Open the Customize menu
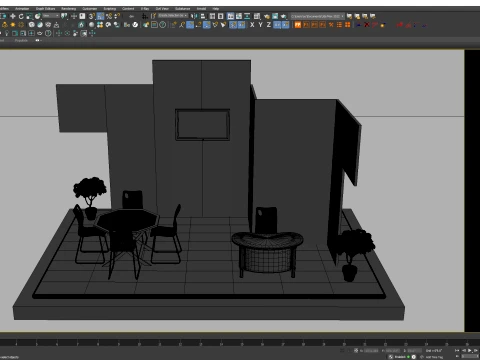The width and height of the screenshot is (480, 360). [89, 9]
